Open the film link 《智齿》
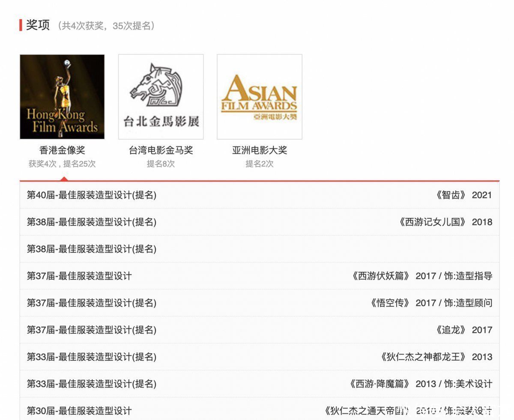 (x=451, y=195)
